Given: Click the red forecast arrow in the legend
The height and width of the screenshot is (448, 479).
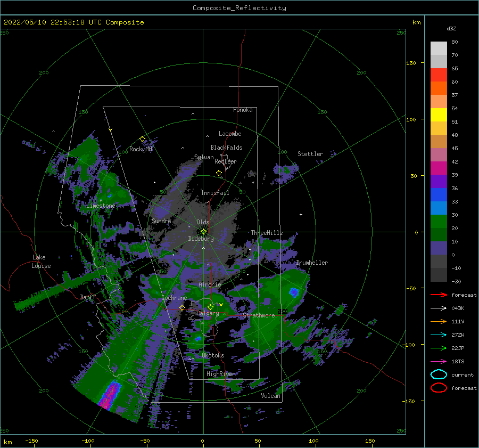Looking at the screenshot, I should [439, 295].
